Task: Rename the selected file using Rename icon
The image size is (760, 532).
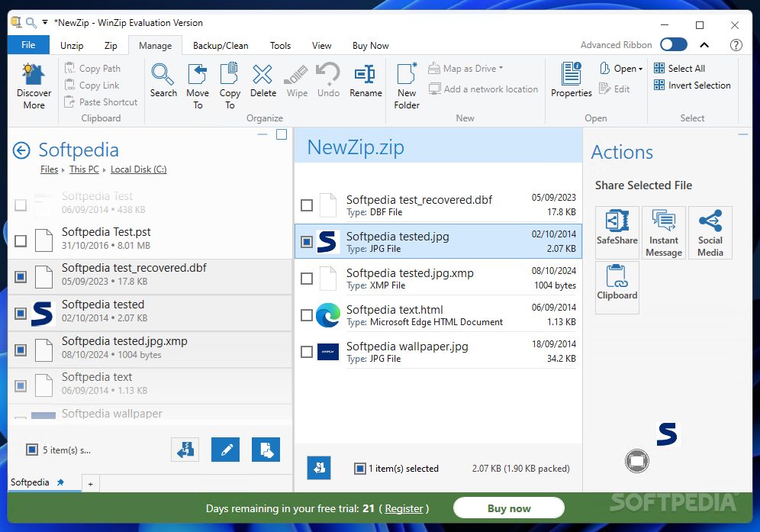Action: coord(366,80)
